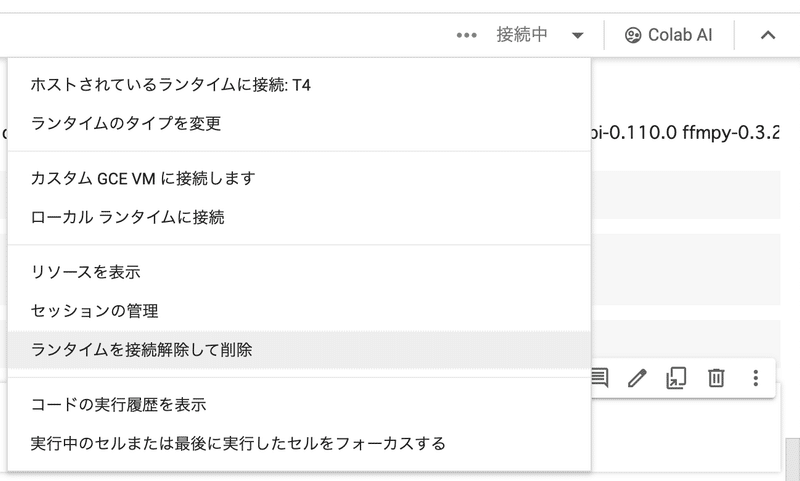Select ホストされているランタイムに接続: T4

[171, 85]
